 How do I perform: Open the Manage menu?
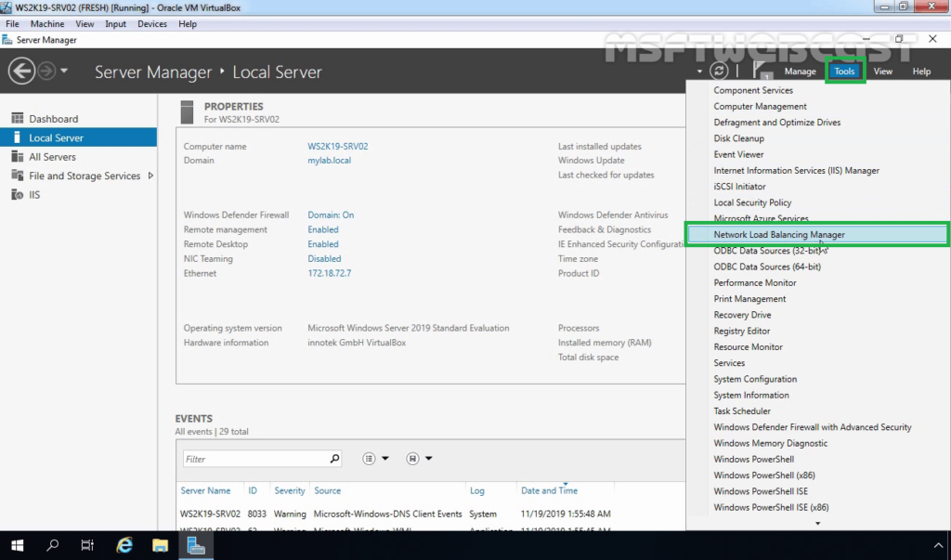pos(800,71)
